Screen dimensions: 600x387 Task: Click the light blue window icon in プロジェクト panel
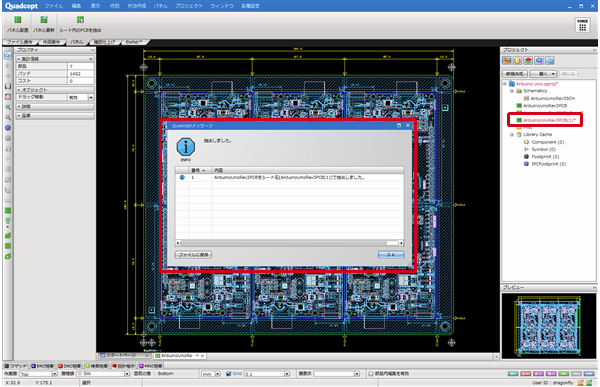point(549,60)
